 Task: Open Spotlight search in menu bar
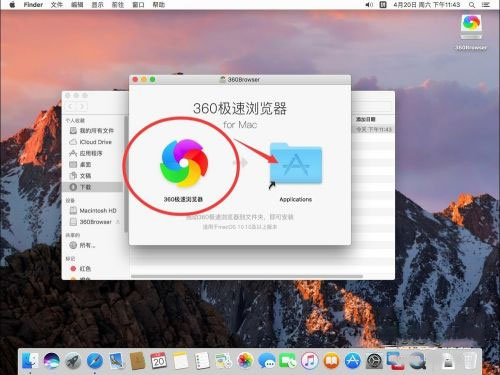[x=472, y=5]
